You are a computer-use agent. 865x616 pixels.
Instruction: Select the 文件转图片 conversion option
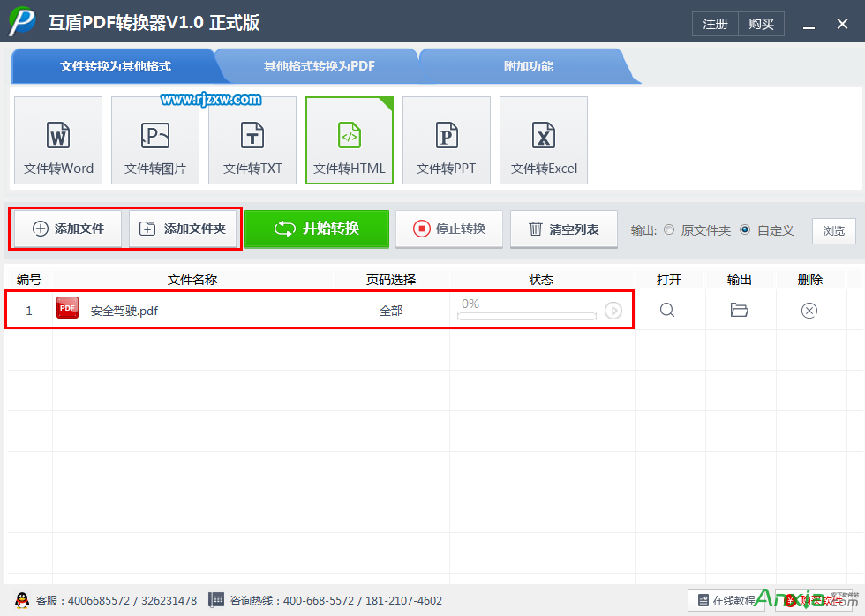[155, 140]
